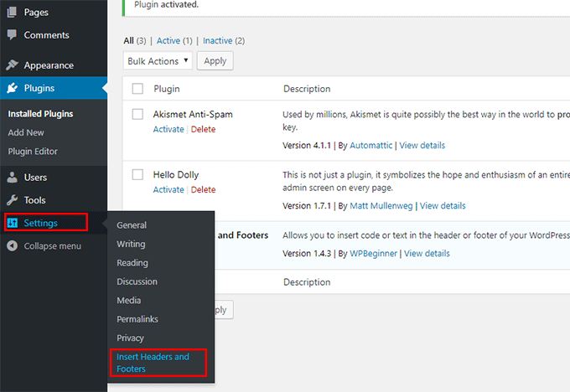
Task: Delete the Akismet Anti-Spam plugin
Action: 203,129
